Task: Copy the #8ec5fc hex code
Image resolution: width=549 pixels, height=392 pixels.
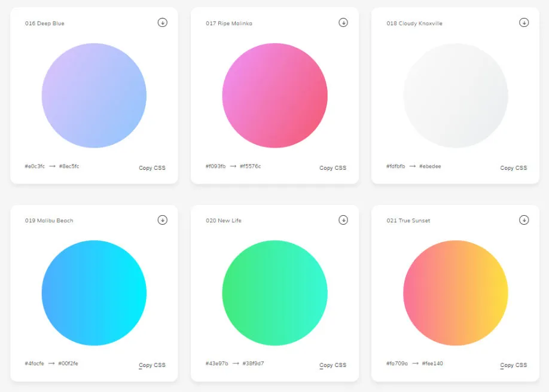Action: (x=69, y=166)
